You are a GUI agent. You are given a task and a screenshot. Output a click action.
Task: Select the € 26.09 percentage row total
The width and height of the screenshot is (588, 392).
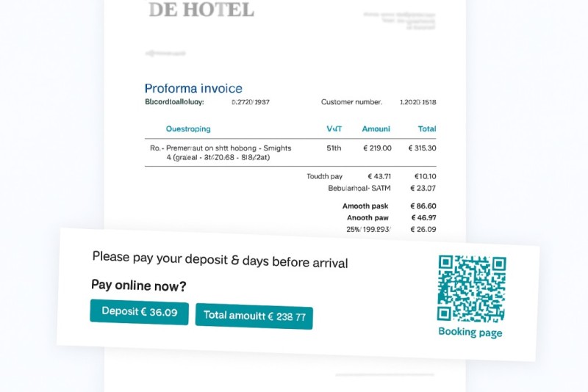[425, 230]
